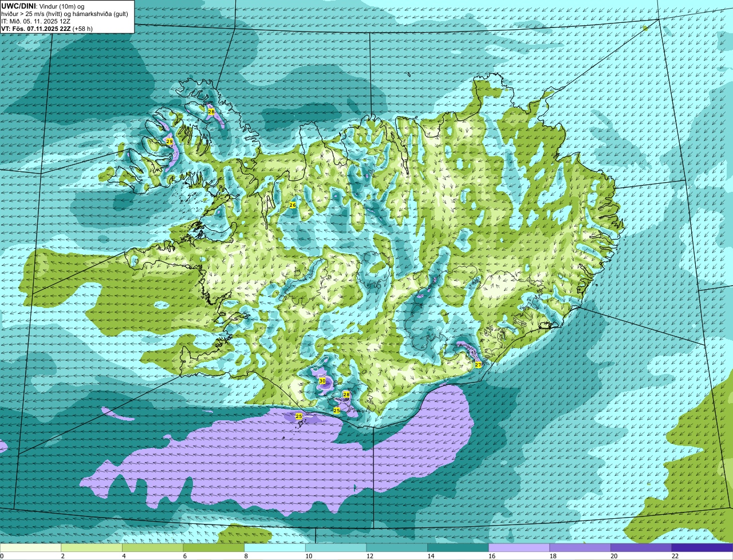
Task: Select the 20–22 m/s violet legend swatch
Action: (x=641, y=547)
